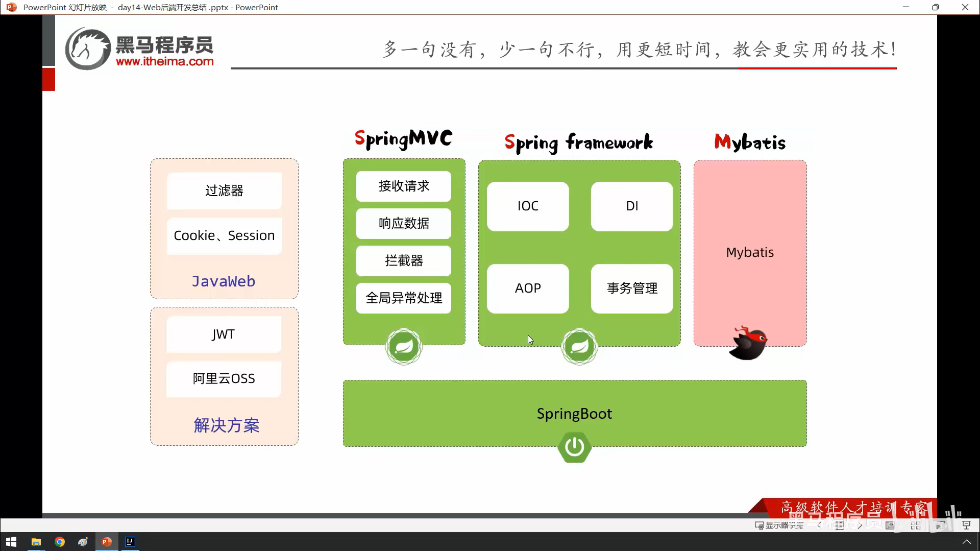The image size is (980, 551).
Task: Open the taskbar app beside Chrome
Action: [x=83, y=542]
